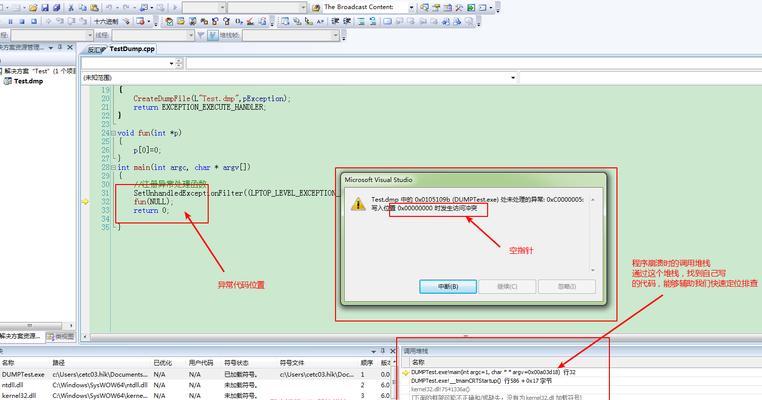The width and height of the screenshot is (762, 400).
Task: Open modules panel options dropdown arrow
Action: [x=373, y=351]
